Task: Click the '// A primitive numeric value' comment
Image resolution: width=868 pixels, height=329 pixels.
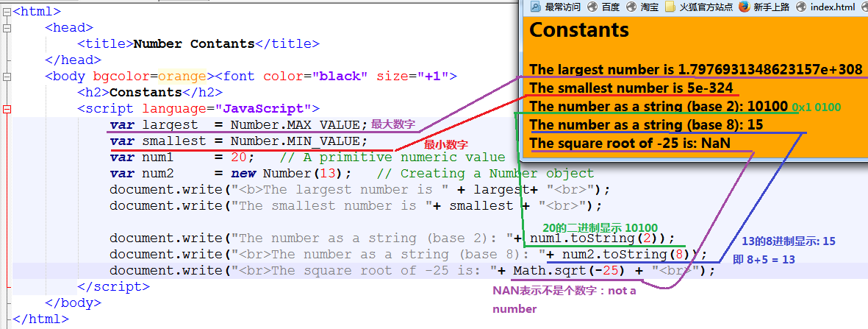Action: pyautogui.click(x=392, y=157)
